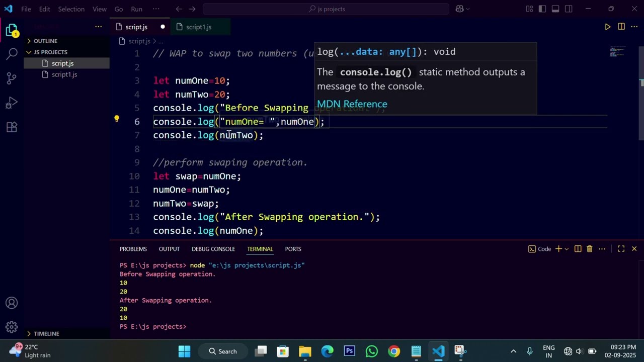
Task: Click the js projects command center search
Action: coord(326,9)
